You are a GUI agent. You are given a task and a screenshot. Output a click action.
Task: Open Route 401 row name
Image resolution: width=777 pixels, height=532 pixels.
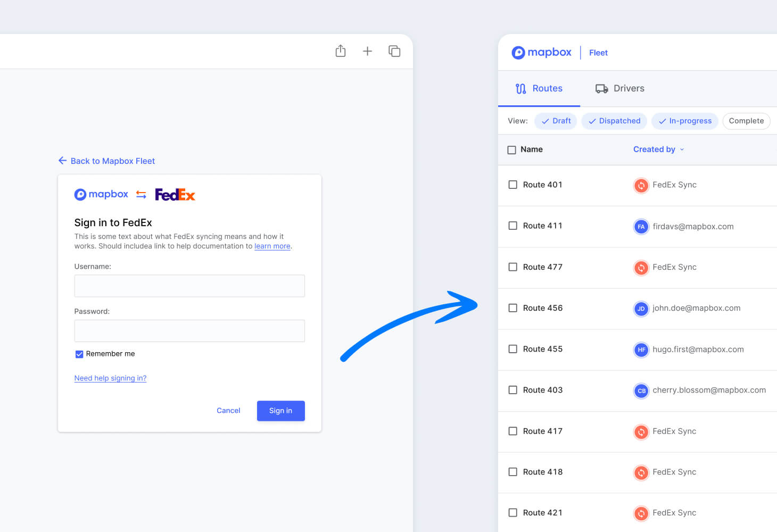point(543,185)
